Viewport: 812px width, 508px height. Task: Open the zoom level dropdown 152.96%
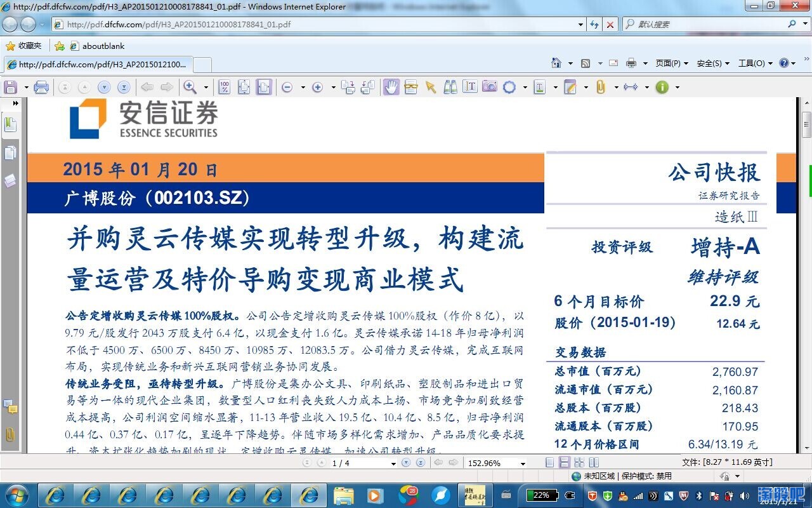click(x=523, y=464)
